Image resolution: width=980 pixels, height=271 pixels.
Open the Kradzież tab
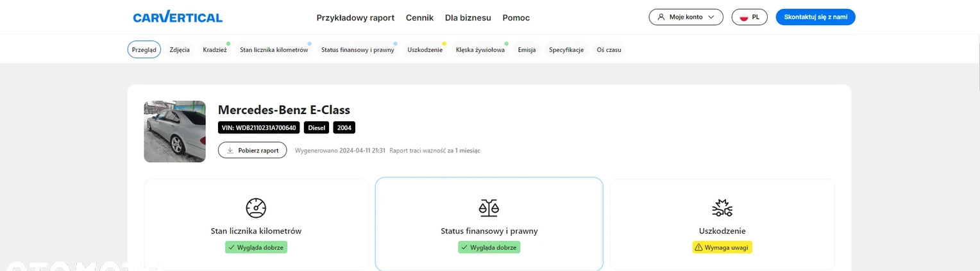pyautogui.click(x=215, y=49)
